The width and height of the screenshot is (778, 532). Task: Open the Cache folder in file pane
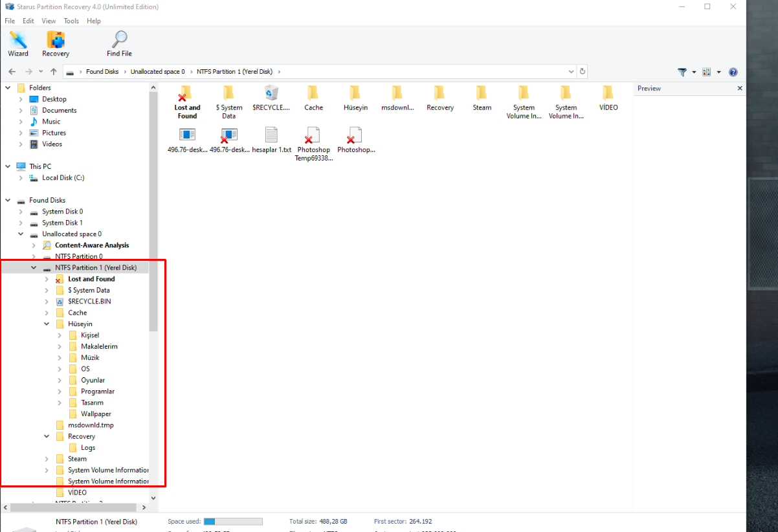(313, 98)
